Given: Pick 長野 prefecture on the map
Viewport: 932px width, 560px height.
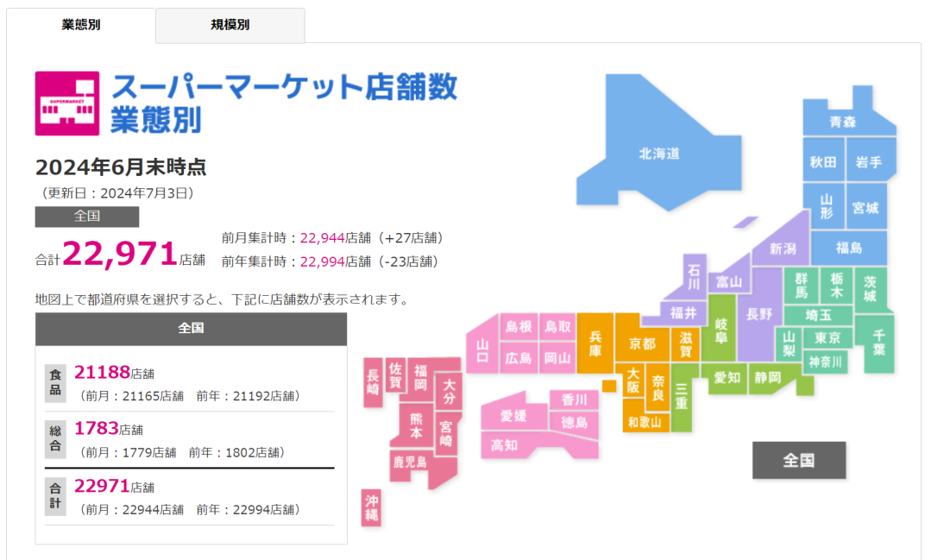Looking at the screenshot, I should pos(759,315).
